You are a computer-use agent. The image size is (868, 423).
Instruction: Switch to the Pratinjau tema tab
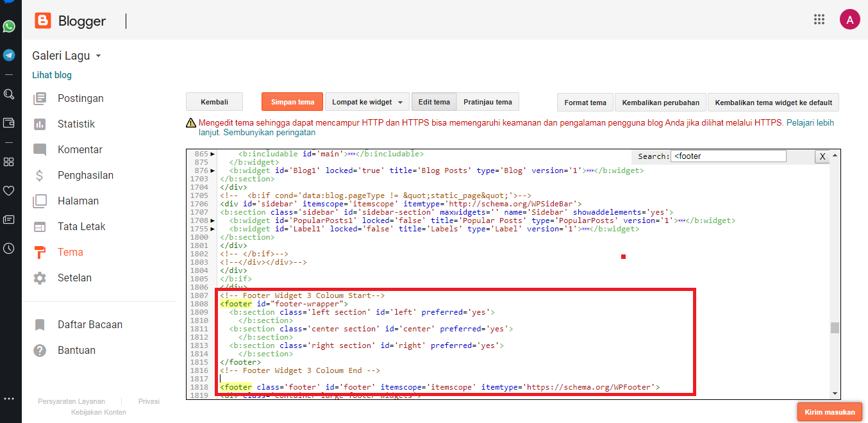coord(487,102)
